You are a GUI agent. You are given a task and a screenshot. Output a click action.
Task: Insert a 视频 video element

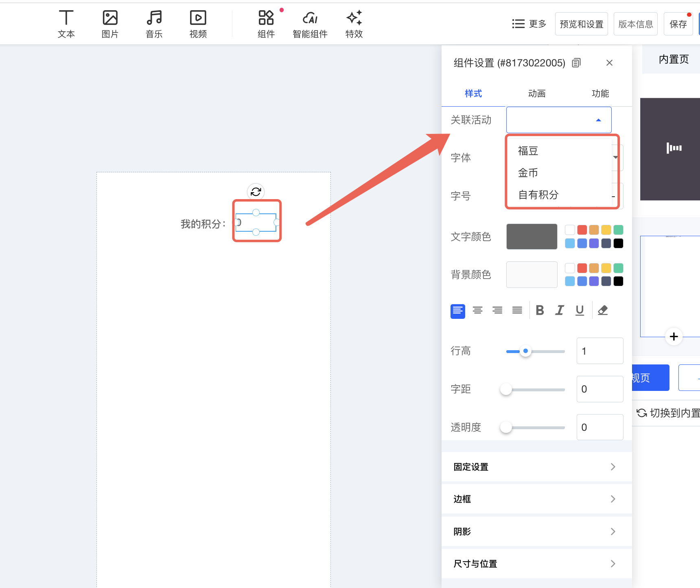198,24
